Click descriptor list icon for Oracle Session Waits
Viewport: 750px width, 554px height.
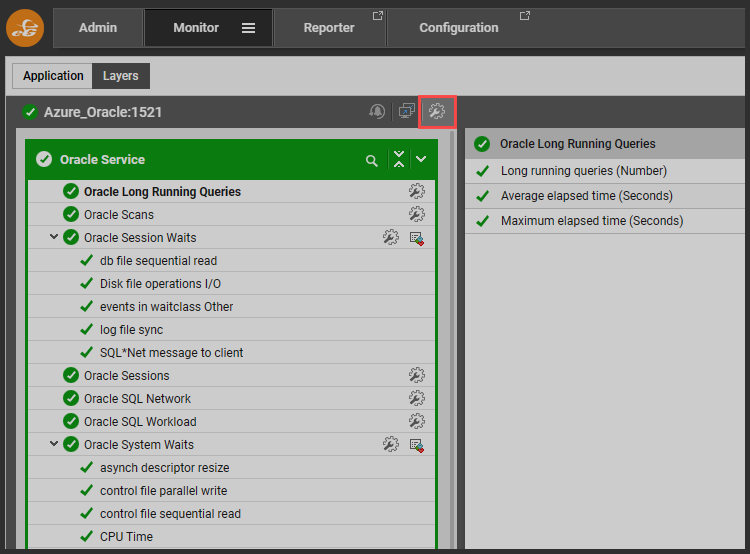pyautogui.click(x=417, y=238)
